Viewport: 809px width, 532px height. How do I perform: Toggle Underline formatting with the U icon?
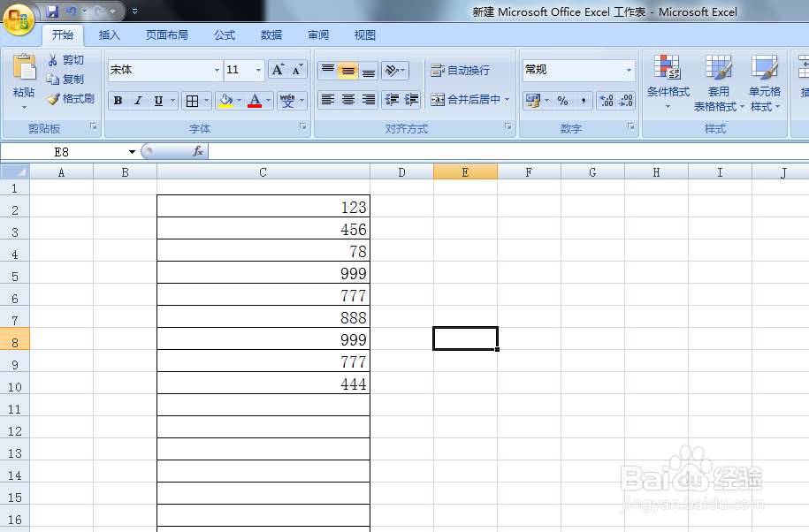click(159, 100)
